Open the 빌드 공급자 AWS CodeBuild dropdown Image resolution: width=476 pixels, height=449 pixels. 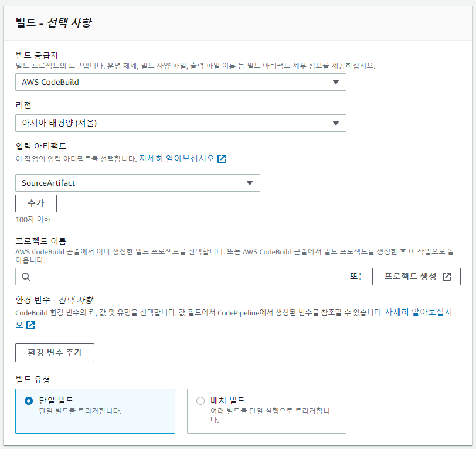click(181, 82)
